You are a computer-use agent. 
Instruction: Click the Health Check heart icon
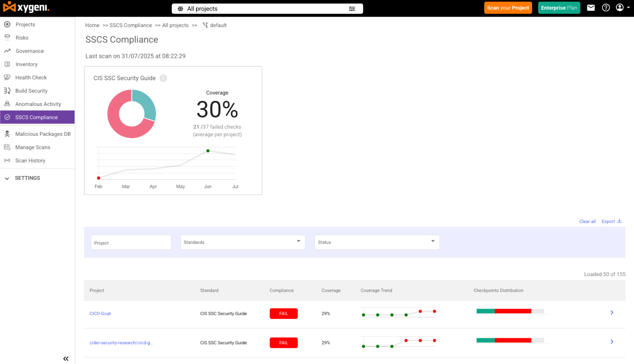coord(7,77)
